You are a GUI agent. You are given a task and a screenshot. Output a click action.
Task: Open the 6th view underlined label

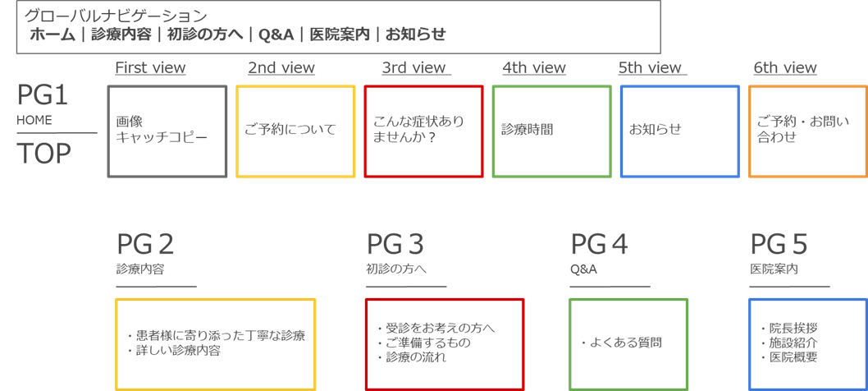[785, 68]
